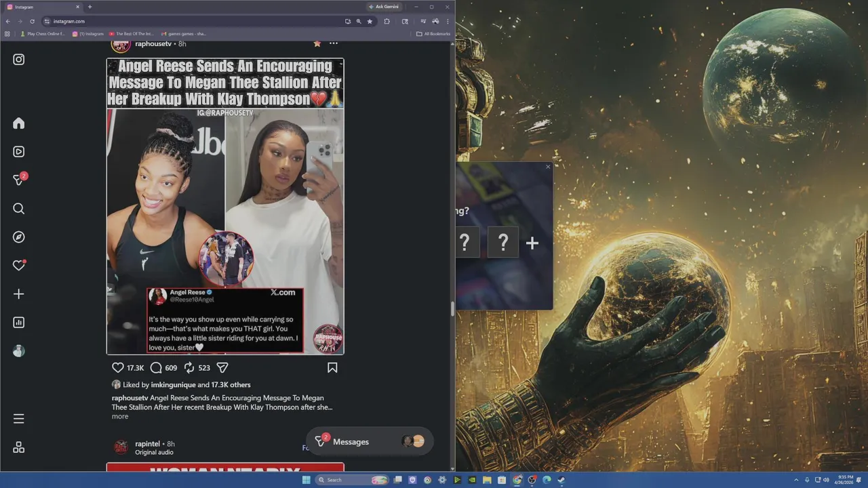The height and width of the screenshot is (488, 868).
Task: Go back with the browser back arrow
Action: pyautogui.click(x=7, y=21)
